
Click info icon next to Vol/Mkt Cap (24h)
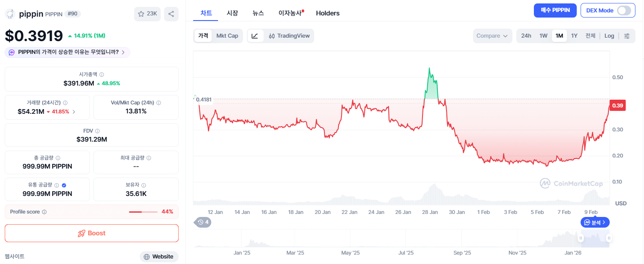tap(159, 103)
